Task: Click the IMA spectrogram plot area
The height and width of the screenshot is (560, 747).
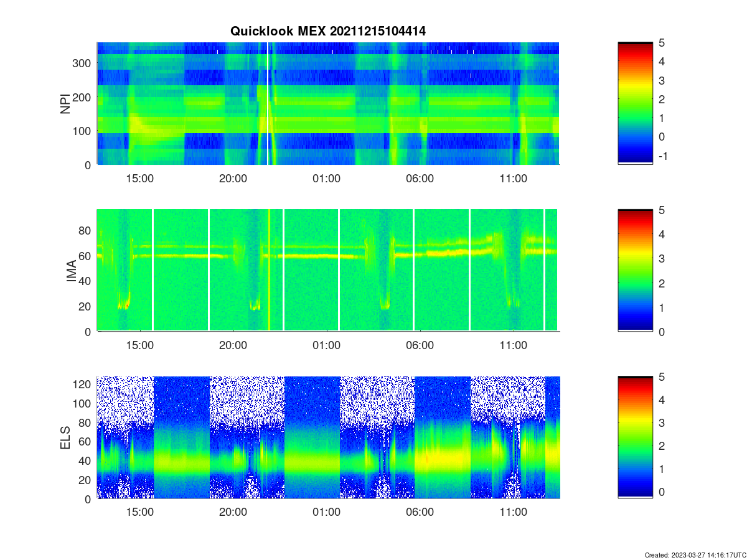Action: tap(328, 270)
